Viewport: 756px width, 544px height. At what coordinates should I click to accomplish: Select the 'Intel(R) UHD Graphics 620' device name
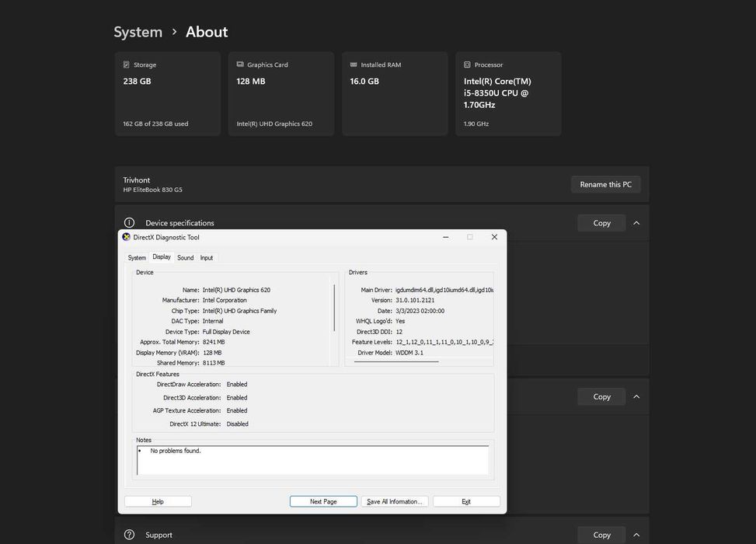[x=236, y=291]
